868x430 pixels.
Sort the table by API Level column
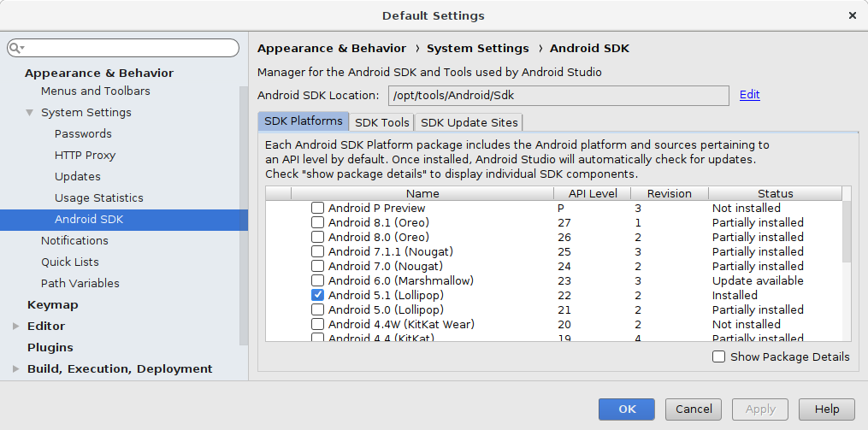click(593, 193)
